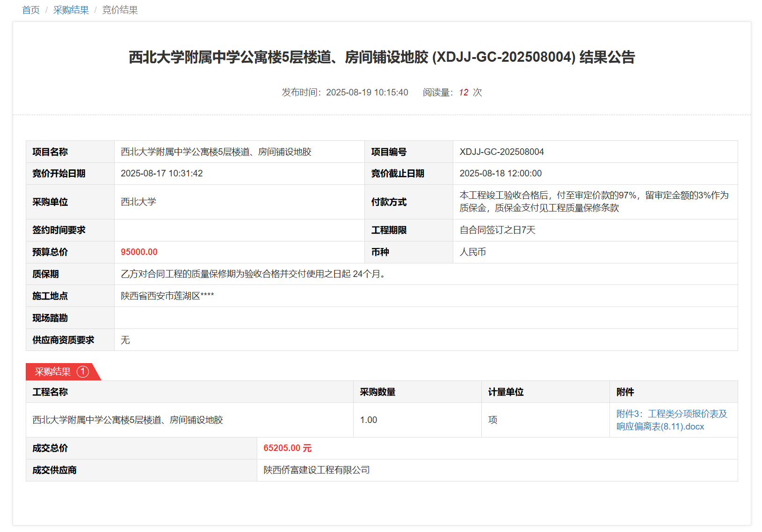Open the 采购结果 breadcrumb link

(71, 10)
